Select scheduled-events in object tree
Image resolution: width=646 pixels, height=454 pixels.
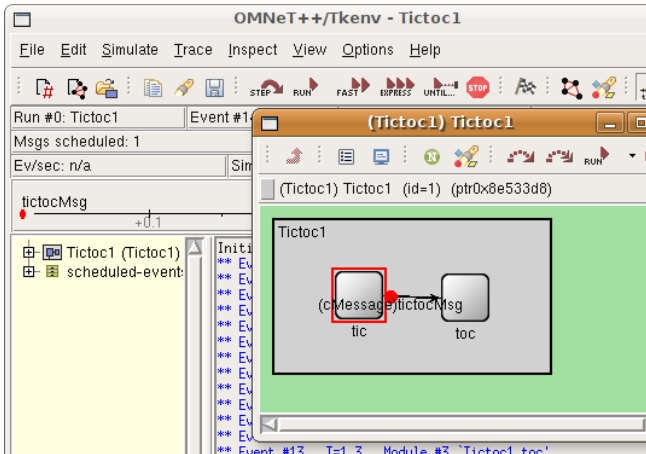pyautogui.click(x=124, y=272)
